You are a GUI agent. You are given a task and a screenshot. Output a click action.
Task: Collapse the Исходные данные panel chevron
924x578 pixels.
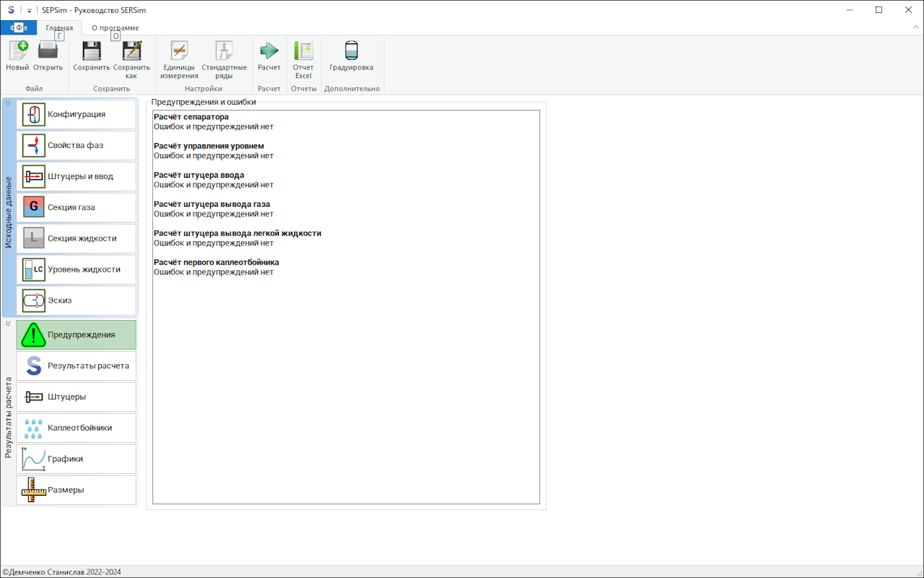point(8,103)
